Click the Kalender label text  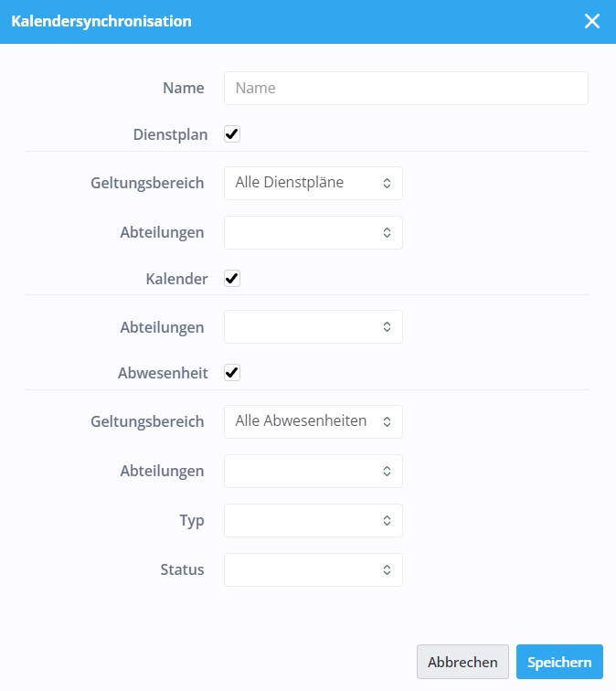[x=176, y=279]
